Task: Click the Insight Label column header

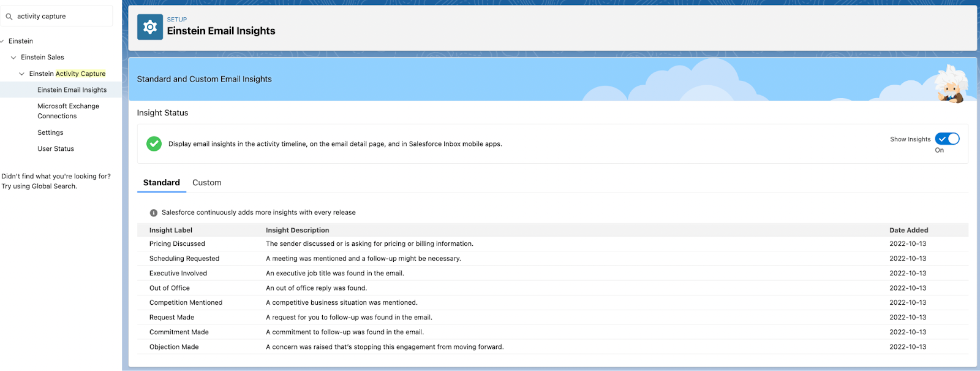Action: coord(171,231)
